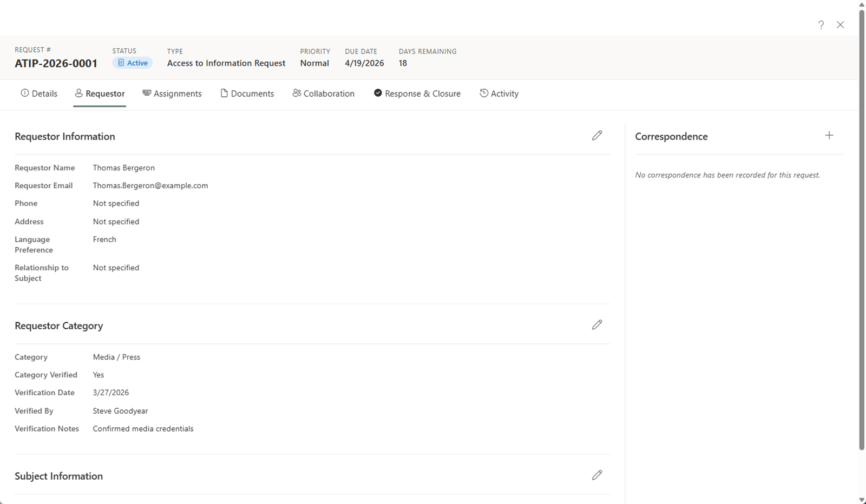
Task: Close the request dialog
Action: tap(840, 25)
